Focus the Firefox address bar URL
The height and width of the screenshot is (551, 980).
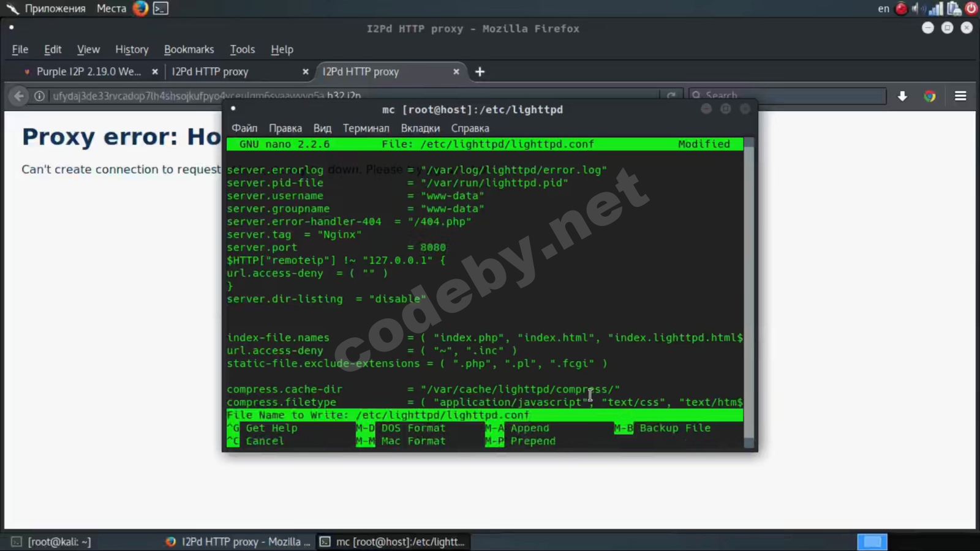pyautogui.click(x=207, y=96)
